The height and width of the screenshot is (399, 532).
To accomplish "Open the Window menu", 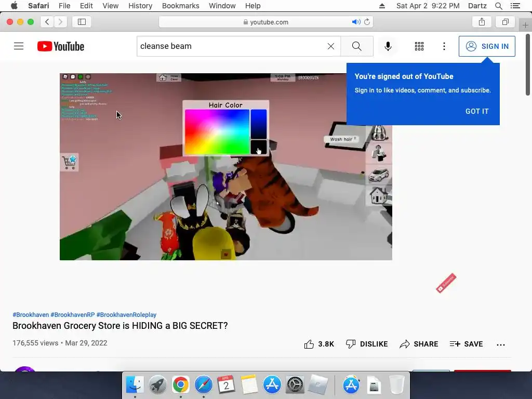I will click(x=222, y=6).
